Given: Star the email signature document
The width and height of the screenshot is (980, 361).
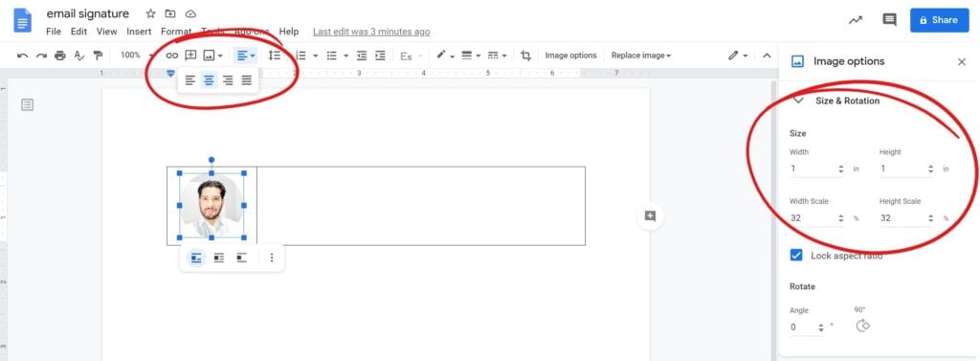Looking at the screenshot, I should point(150,13).
